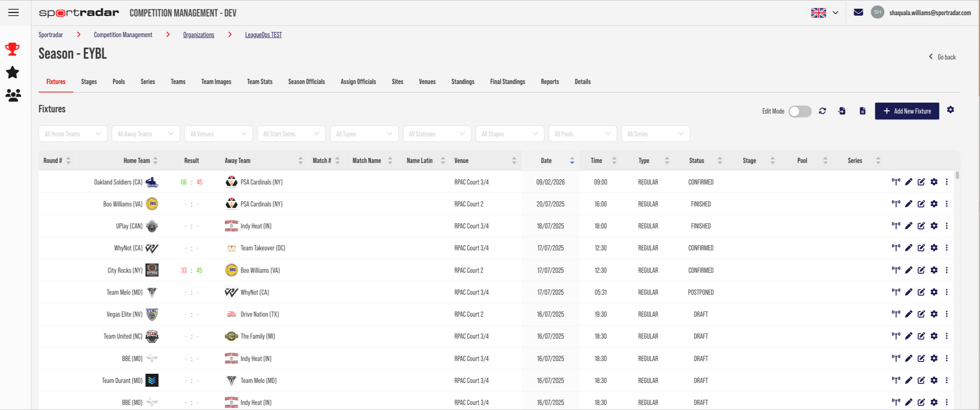Screen dimensions: 980x410
Task: Open LeagueOps TEST breadcrumb link
Action: coord(263,35)
